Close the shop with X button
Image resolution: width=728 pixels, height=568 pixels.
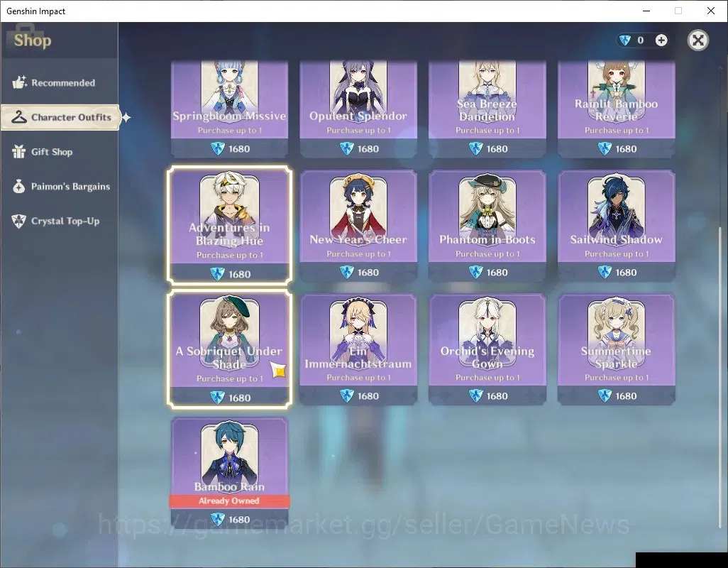pyautogui.click(x=697, y=40)
